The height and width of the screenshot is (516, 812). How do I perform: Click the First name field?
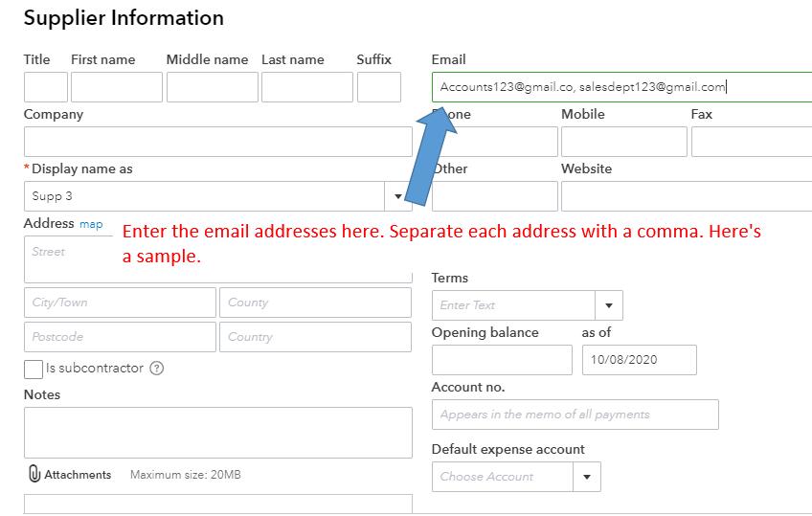point(116,87)
